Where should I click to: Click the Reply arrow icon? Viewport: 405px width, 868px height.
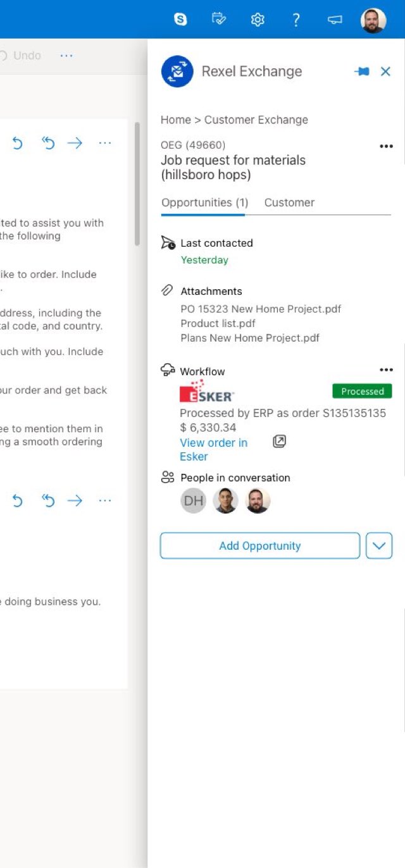click(18, 143)
